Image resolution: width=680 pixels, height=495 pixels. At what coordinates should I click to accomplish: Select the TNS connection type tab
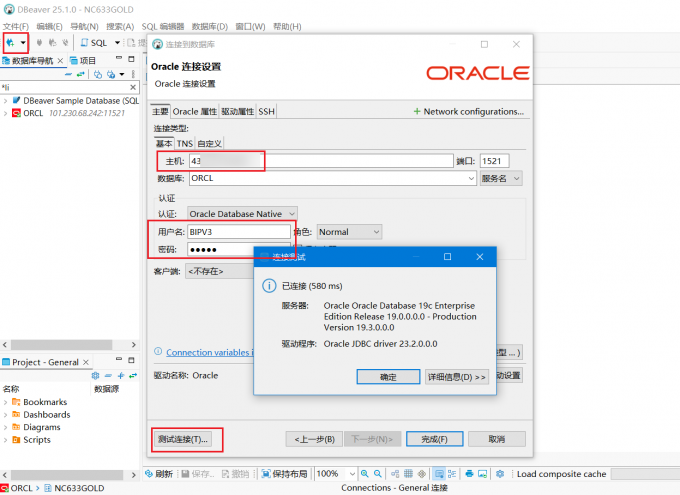coord(185,144)
